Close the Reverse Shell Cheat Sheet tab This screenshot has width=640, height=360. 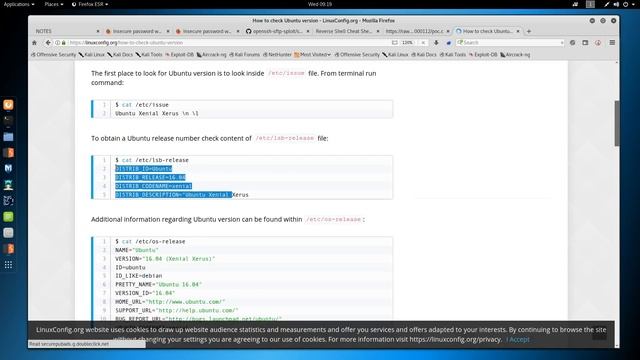378,31
